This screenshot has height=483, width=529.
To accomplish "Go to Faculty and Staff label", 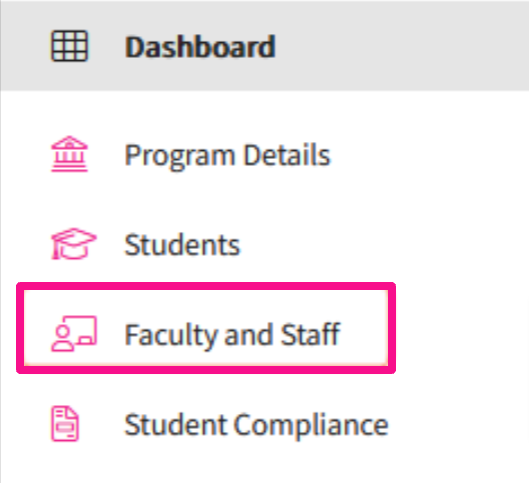I will [233, 335].
